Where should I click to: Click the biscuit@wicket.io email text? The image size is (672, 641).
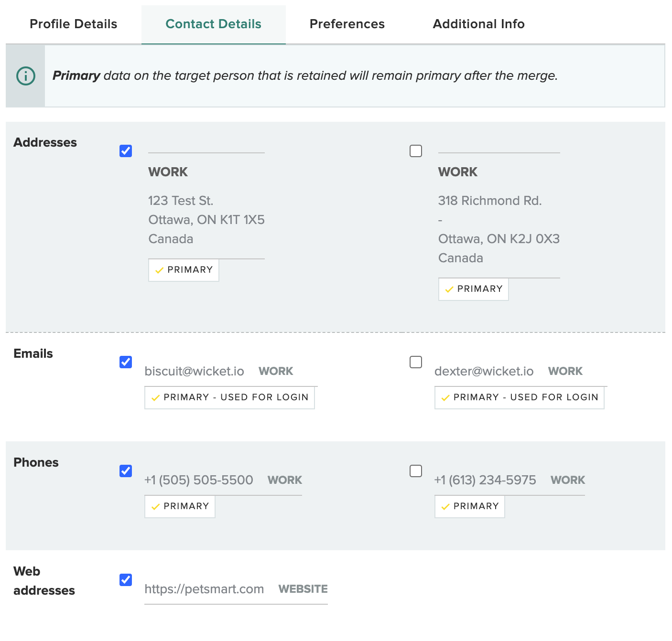195,371
